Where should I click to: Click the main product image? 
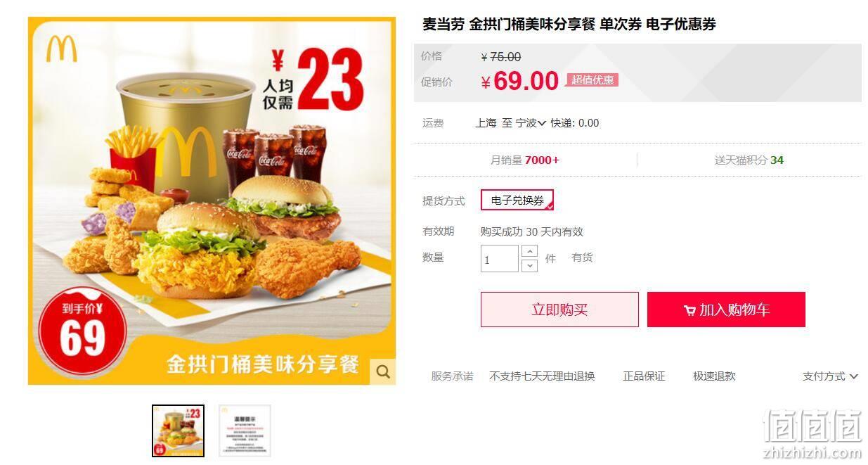coord(212,200)
